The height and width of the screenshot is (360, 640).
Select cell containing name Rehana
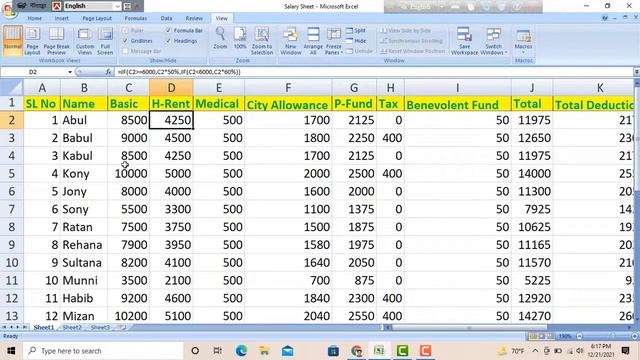(x=84, y=244)
